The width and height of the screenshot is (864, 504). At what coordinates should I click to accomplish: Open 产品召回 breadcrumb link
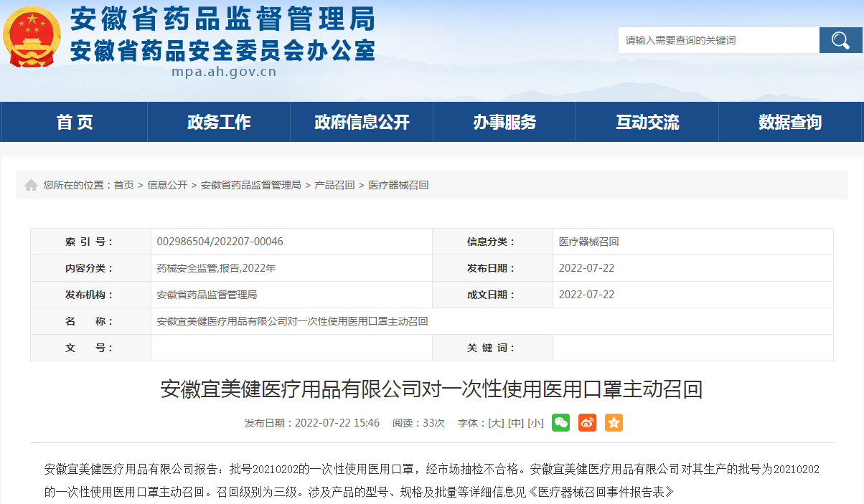tap(334, 185)
